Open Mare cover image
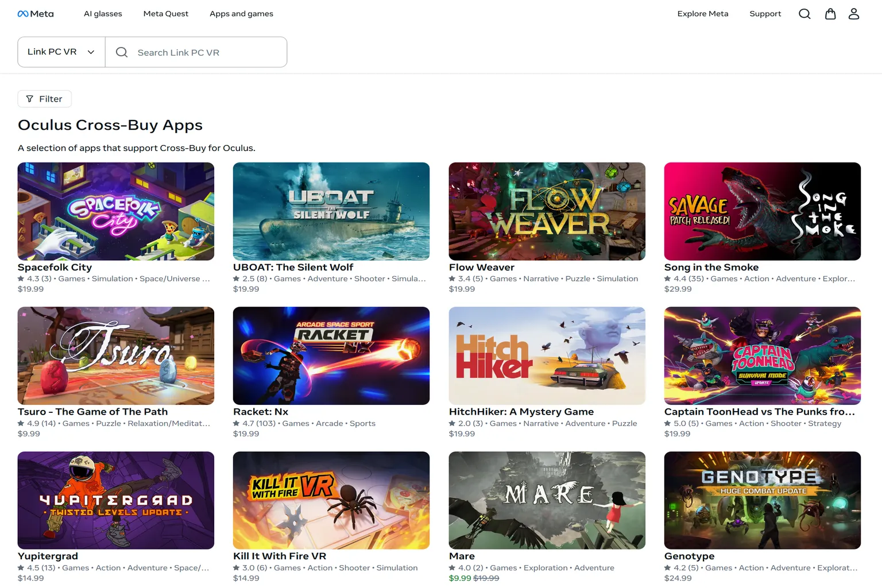Image resolution: width=882 pixels, height=588 pixels. click(547, 500)
